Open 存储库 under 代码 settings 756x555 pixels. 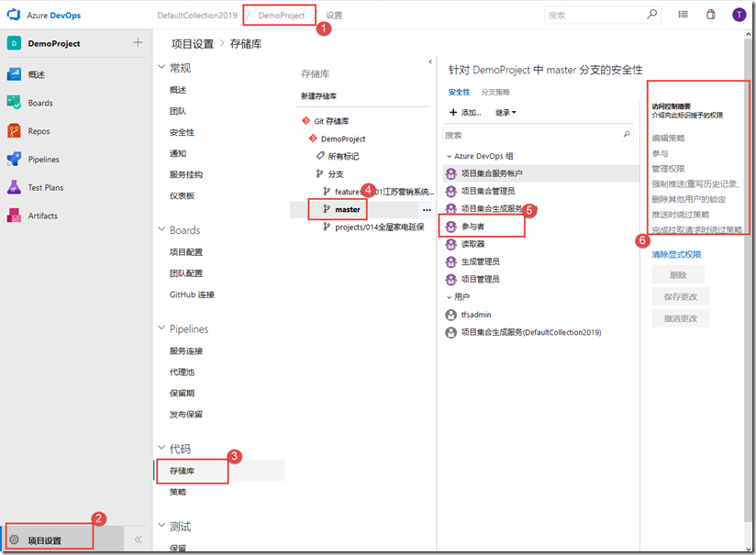182,471
